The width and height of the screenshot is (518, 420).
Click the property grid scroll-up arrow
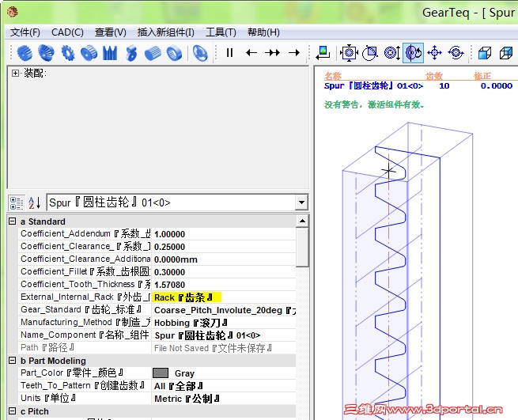coord(302,221)
